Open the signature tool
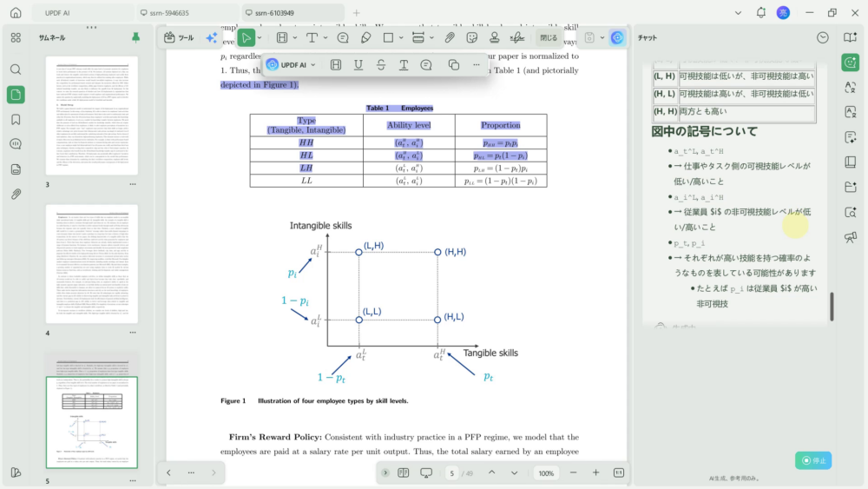 point(517,37)
